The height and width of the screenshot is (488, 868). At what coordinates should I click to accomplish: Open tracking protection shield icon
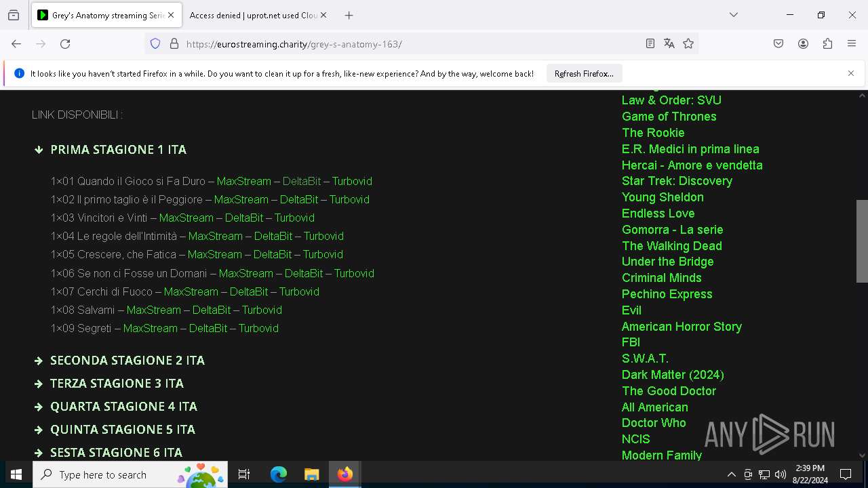click(x=155, y=43)
